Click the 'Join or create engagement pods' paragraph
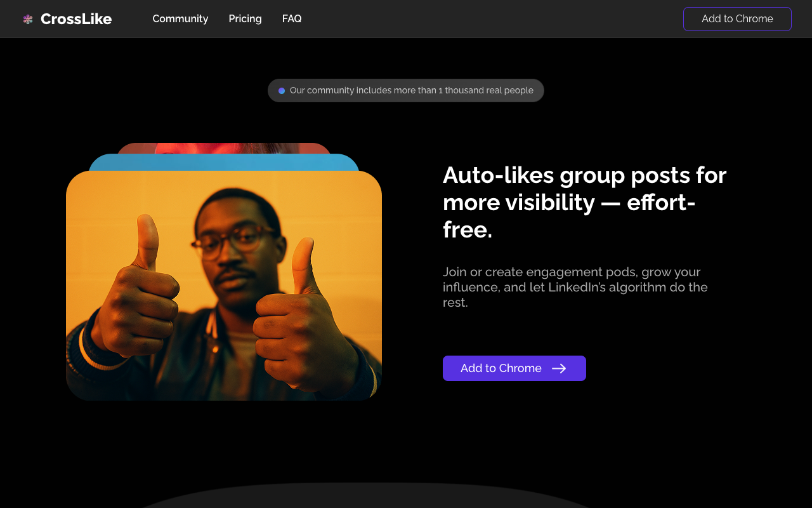This screenshot has width=812, height=508. coord(575,287)
